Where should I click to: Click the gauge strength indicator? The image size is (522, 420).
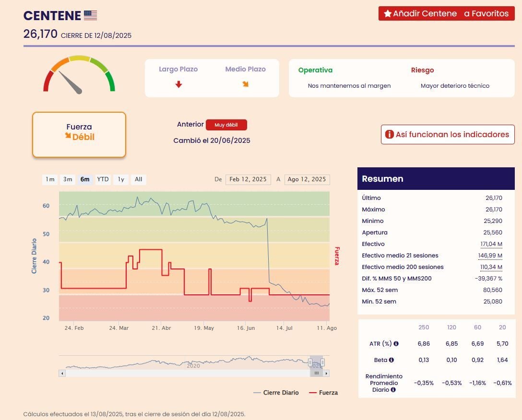(79, 74)
